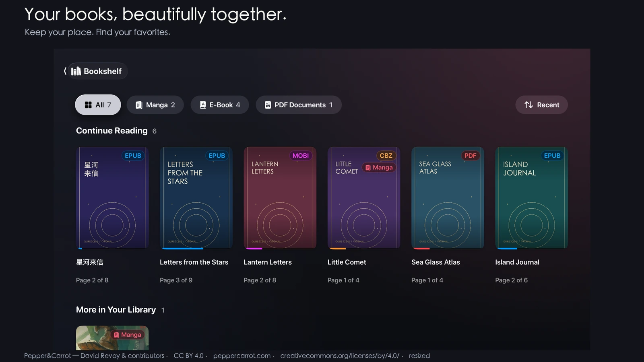The image size is (644, 362).
Task: Click the Letters from the Stars progress bar
Action: 196,249
